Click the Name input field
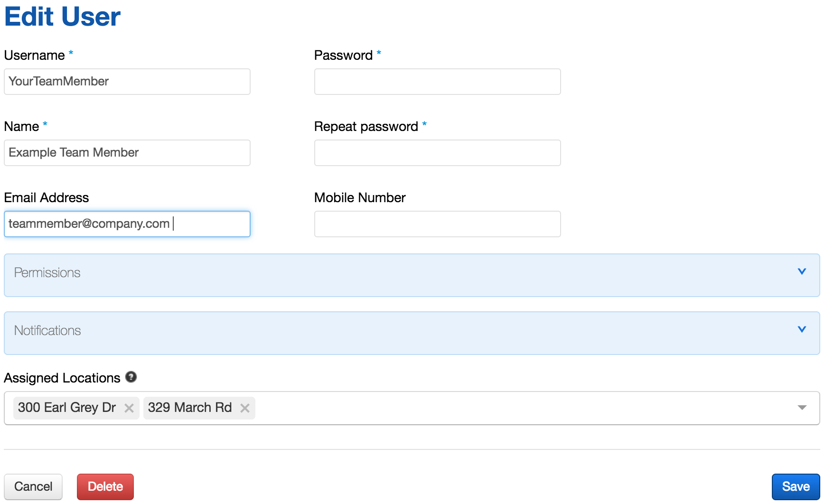 [127, 153]
